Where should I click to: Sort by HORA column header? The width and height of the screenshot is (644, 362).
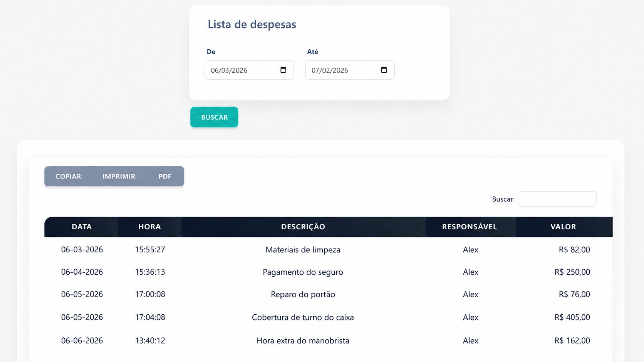(x=149, y=227)
